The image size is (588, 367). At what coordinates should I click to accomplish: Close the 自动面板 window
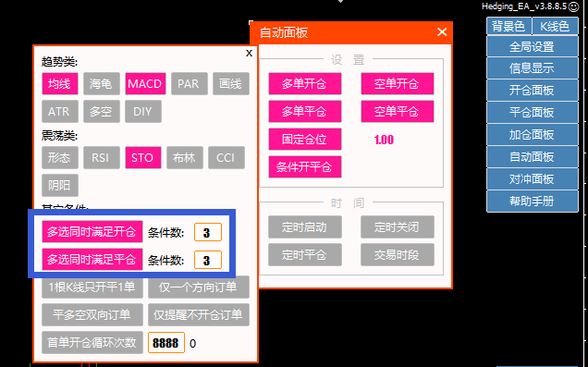[x=442, y=32]
